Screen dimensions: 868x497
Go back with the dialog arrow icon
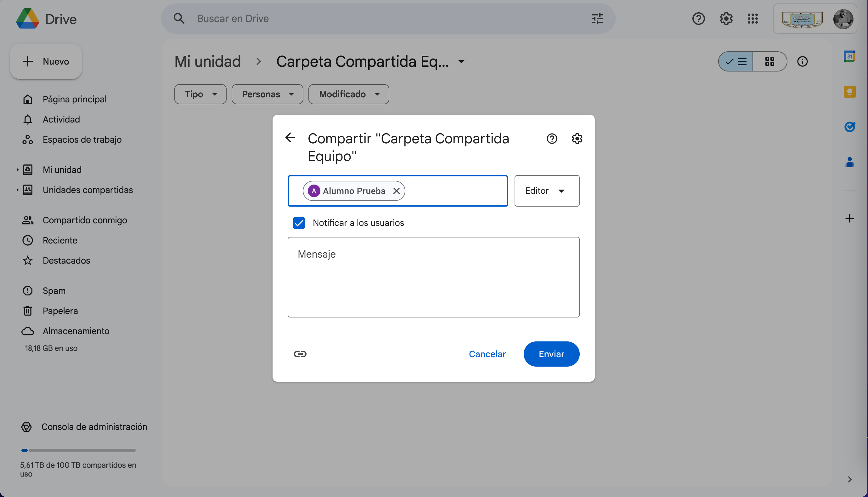290,138
